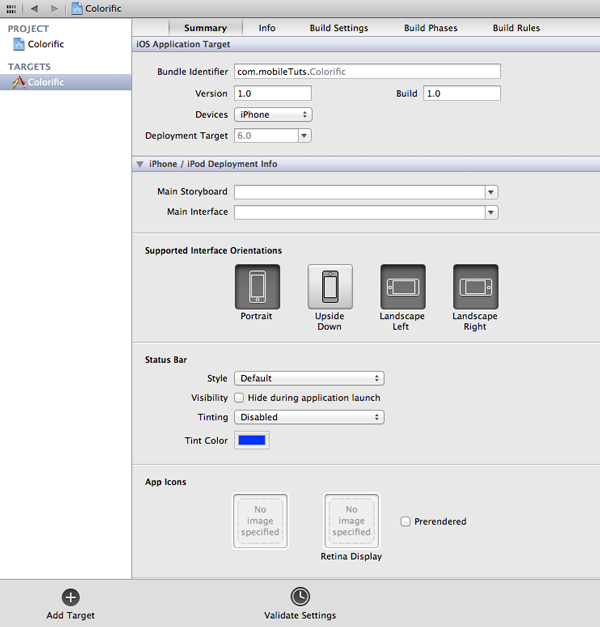Toggle Landscape Left orientation support
Screen dimensions: 600x627
pyautogui.click(x=403, y=287)
